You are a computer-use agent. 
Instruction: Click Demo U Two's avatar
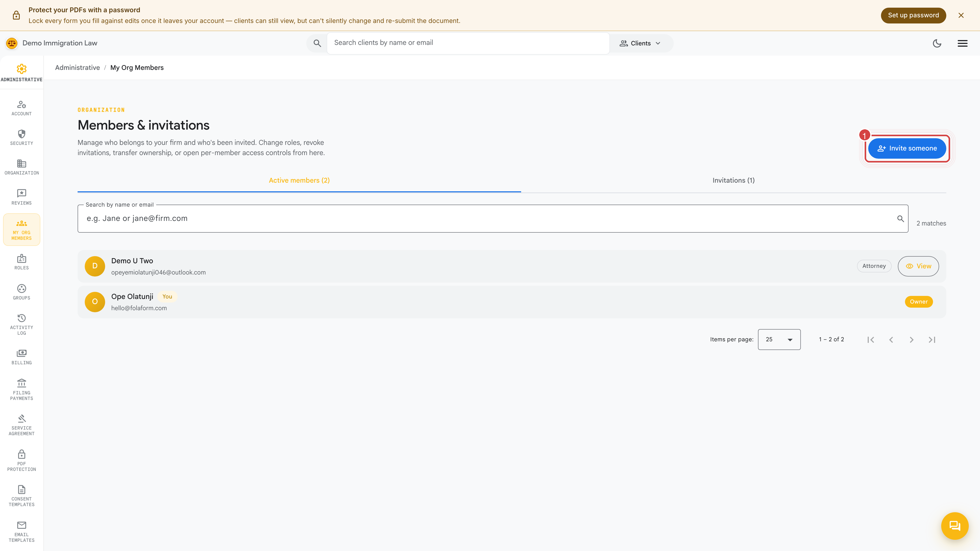[95, 266]
